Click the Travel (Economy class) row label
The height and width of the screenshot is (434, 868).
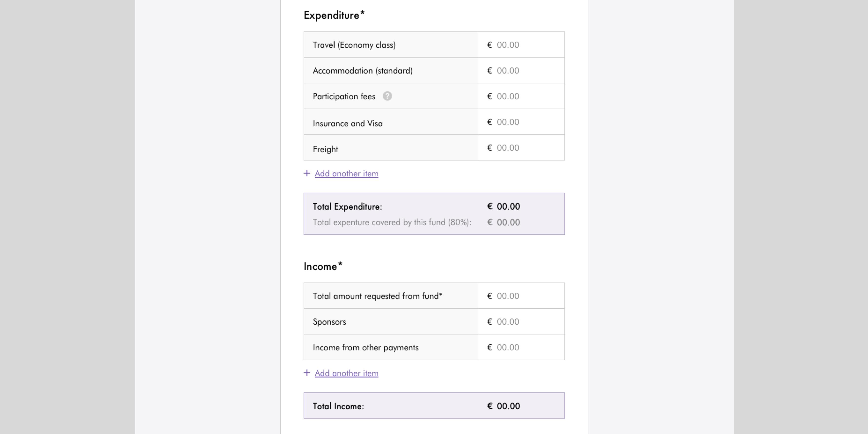(354, 45)
